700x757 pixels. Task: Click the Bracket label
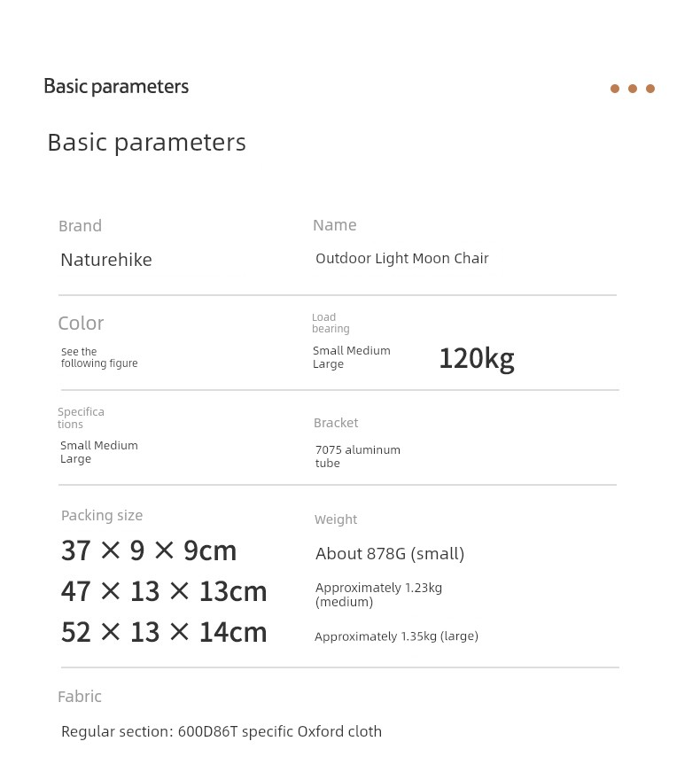point(336,423)
